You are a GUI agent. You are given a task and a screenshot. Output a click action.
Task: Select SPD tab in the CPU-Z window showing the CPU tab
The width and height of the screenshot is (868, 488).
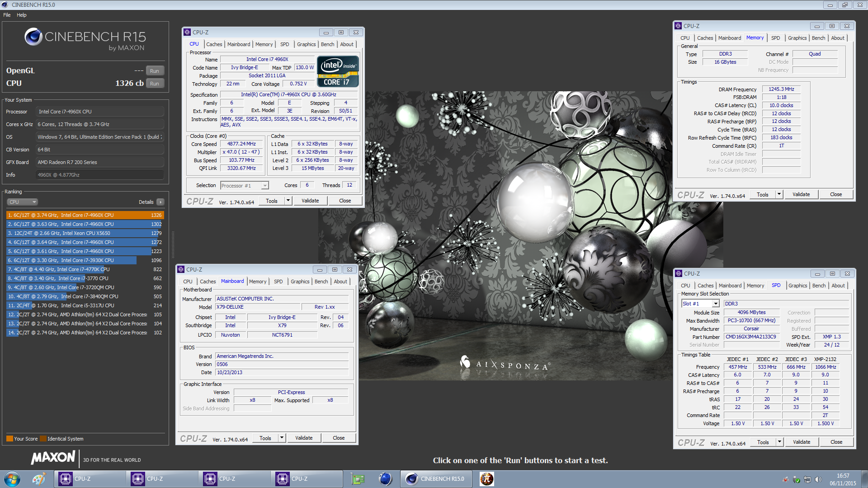click(x=284, y=44)
